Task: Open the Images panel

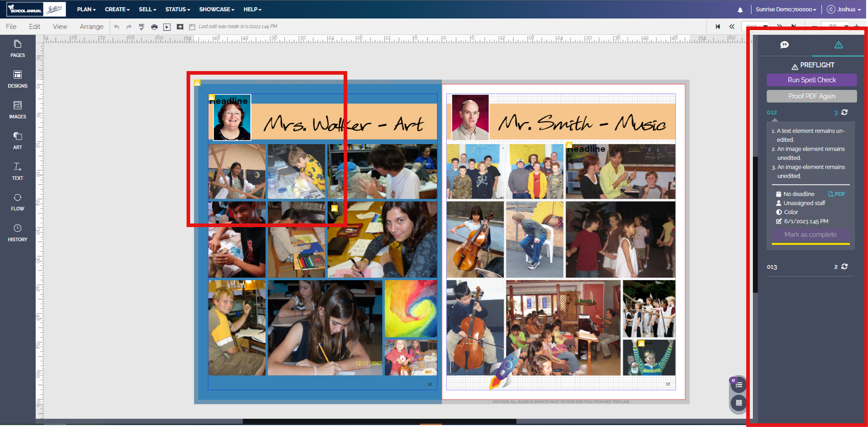Action: [17, 110]
